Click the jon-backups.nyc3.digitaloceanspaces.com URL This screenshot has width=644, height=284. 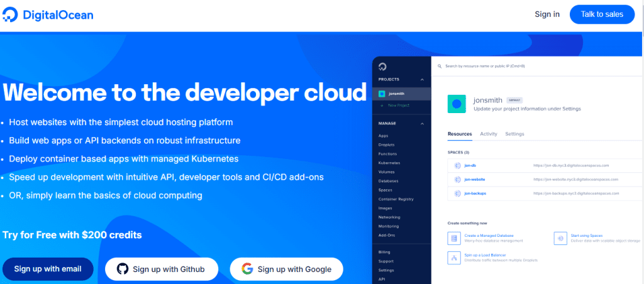[x=576, y=193]
